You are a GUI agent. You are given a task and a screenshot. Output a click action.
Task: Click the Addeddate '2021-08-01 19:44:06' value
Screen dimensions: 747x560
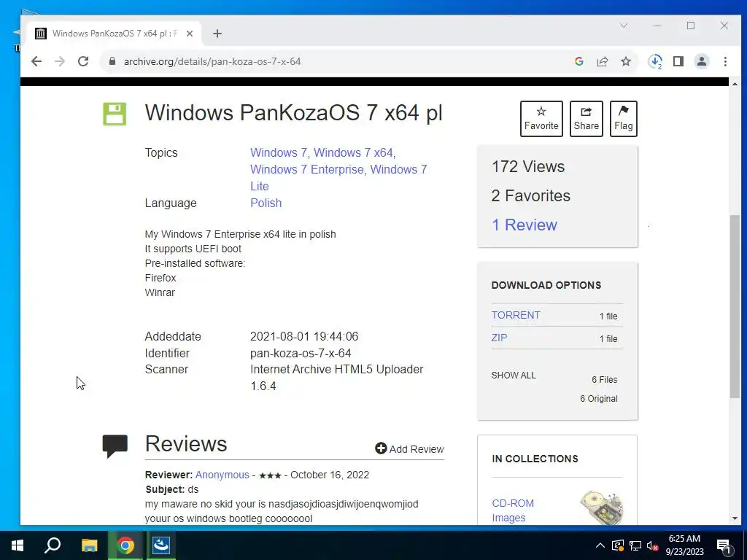pos(304,337)
